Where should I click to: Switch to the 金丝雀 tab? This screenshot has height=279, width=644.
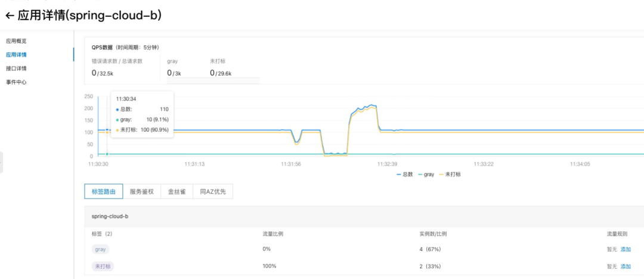[x=177, y=191]
